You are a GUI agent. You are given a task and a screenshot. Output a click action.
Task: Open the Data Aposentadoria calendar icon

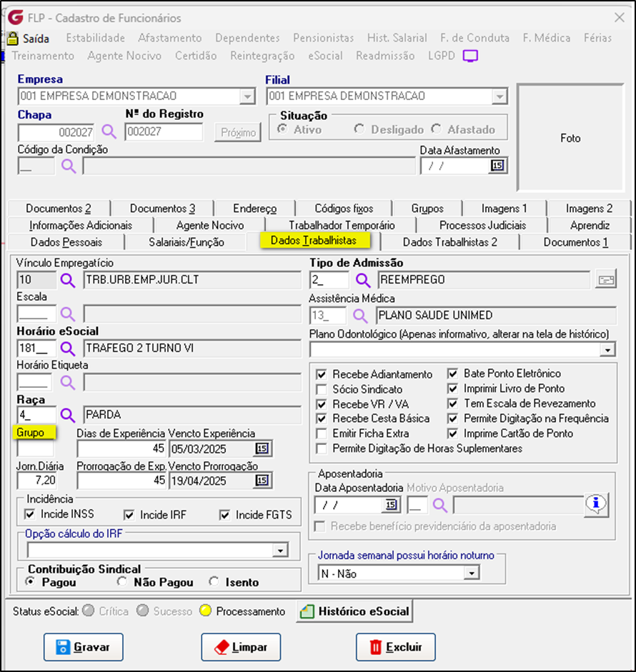391,505
